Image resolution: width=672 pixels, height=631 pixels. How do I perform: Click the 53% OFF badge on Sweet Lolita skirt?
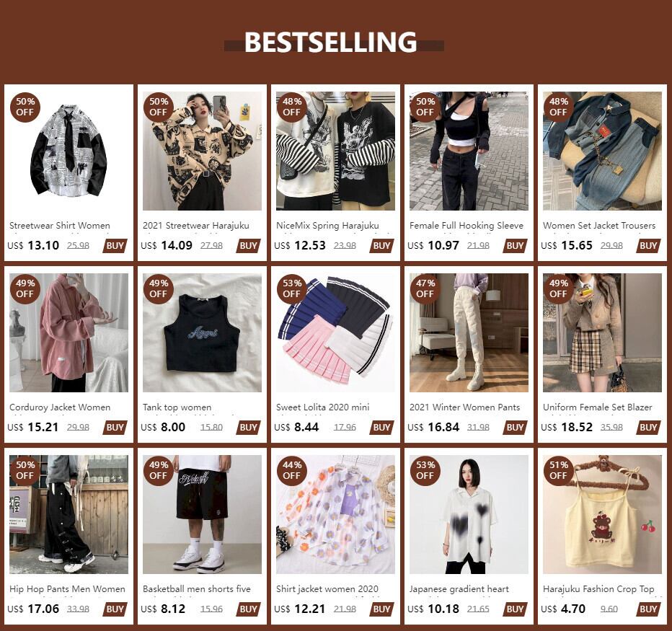pyautogui.click(x=291, y=288)
